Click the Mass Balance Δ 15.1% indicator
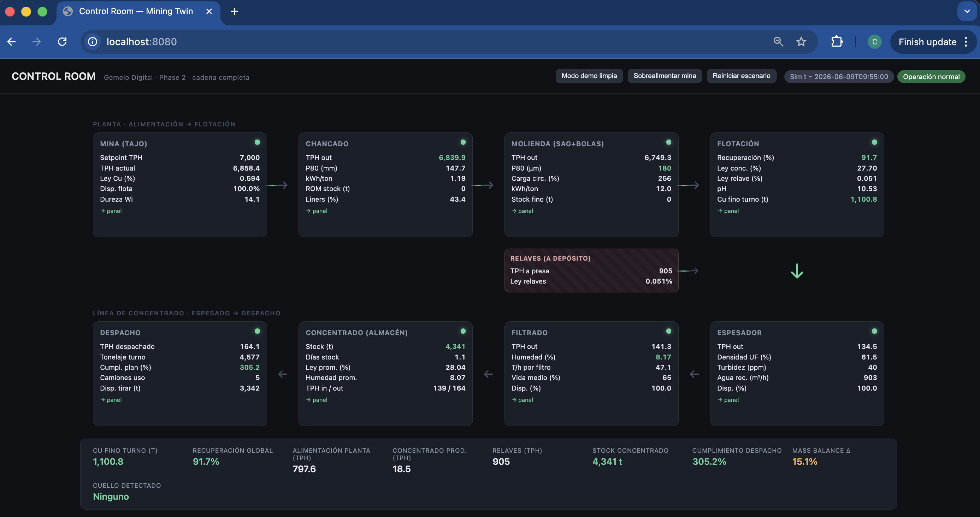 (x=805, y=462)
